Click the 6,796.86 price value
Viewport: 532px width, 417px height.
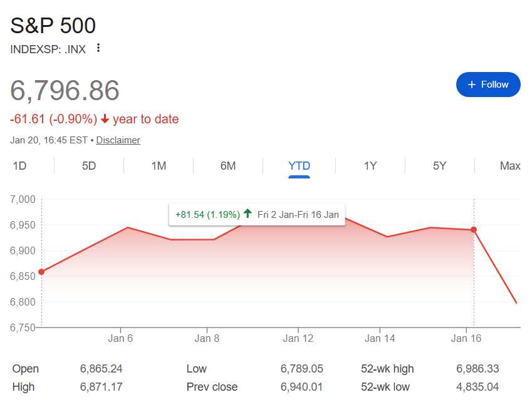coord(65,91)
